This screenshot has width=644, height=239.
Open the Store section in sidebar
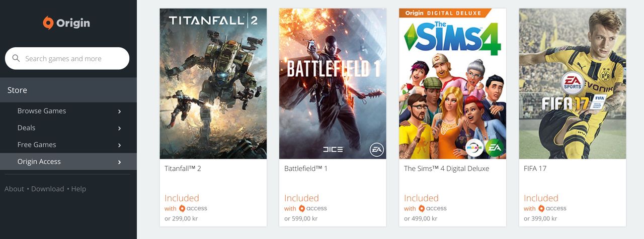(68, 90)
